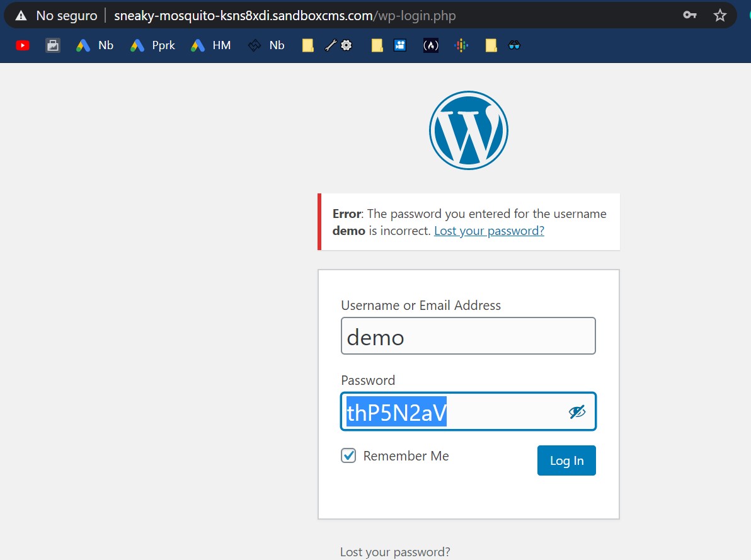
Task: Click 'Lost your password?' link below the form
Action: click(395, 552)
